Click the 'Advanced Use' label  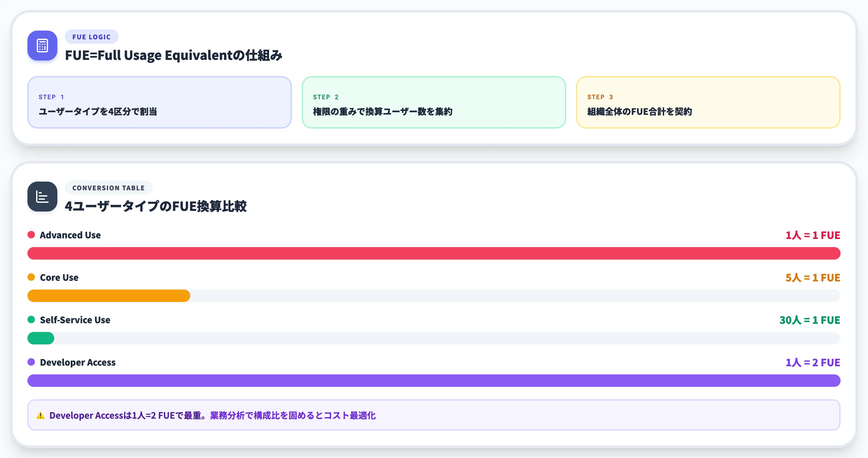(x=70, y=235)
